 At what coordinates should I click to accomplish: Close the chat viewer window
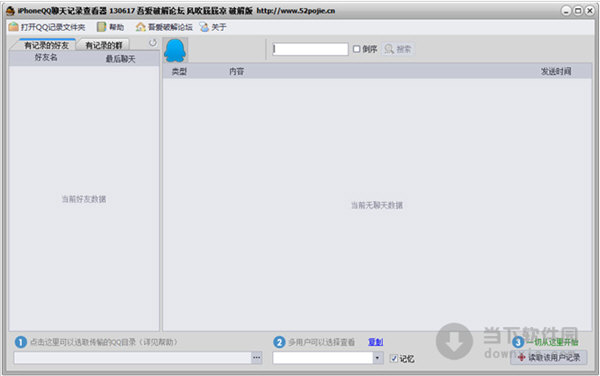click(x=590, y=11)
